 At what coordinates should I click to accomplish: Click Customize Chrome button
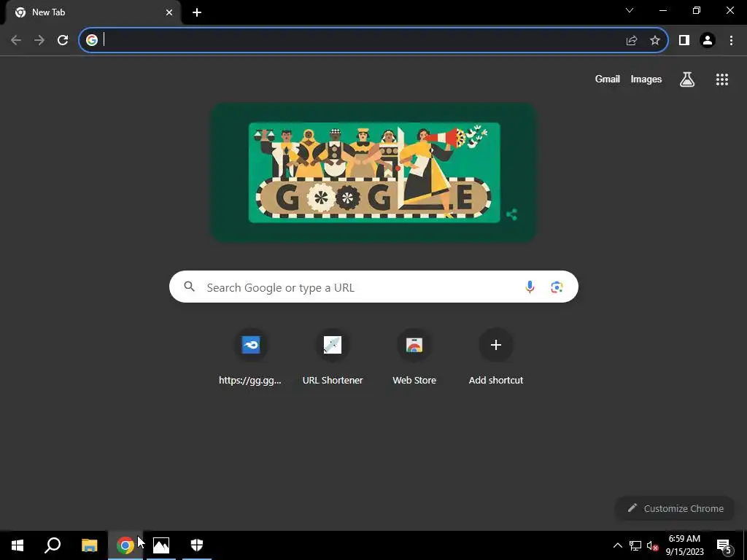click(675, 508)
